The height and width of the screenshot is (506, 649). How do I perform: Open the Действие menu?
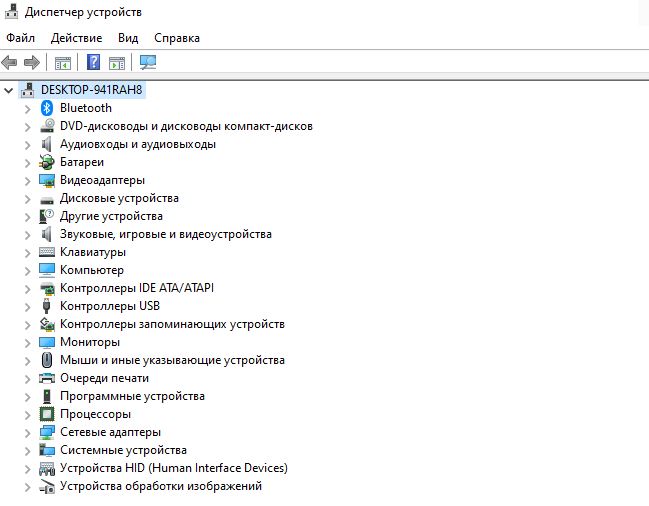[x=76, y=38]
